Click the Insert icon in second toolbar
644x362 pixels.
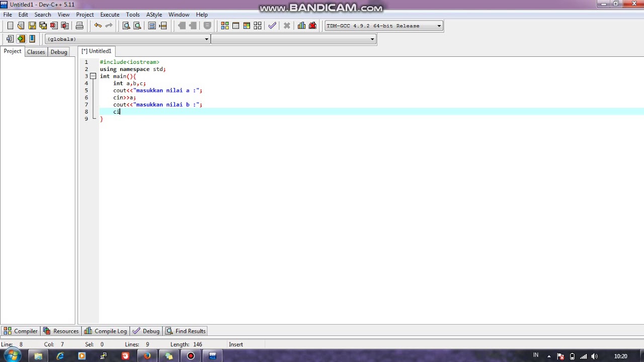coord(10,39)
